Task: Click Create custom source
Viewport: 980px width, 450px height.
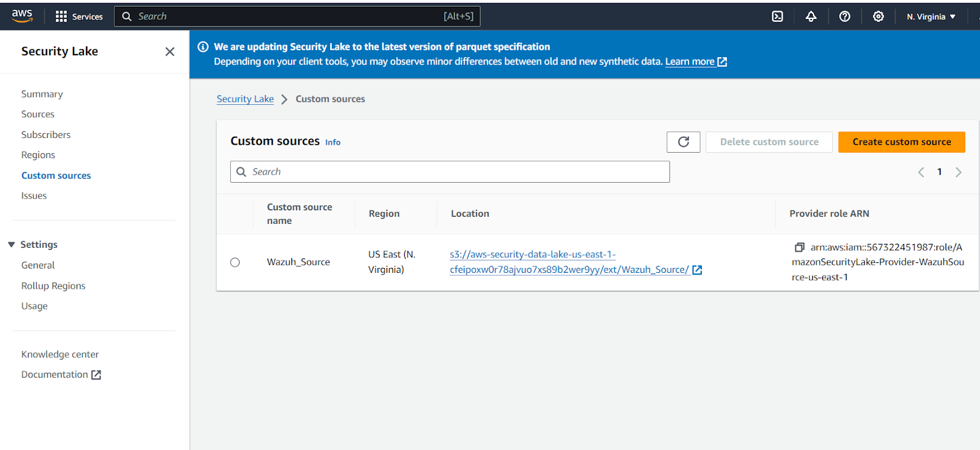Action: (x=902, y=142)
